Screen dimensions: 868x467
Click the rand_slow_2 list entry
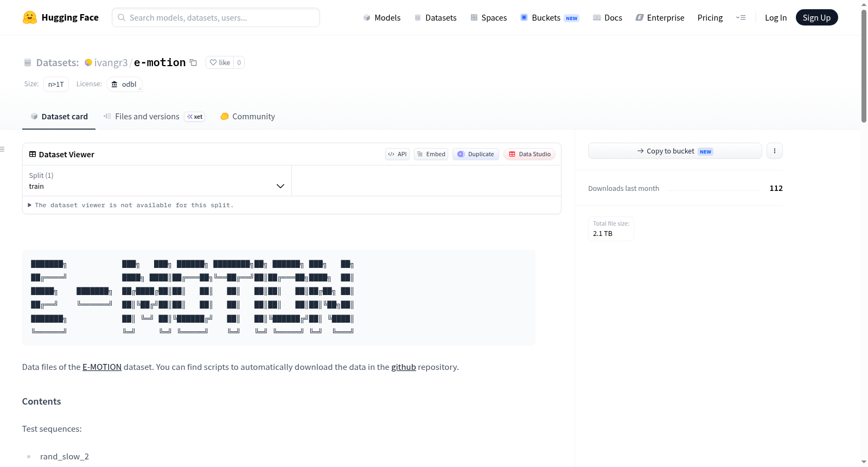(65, 457)
